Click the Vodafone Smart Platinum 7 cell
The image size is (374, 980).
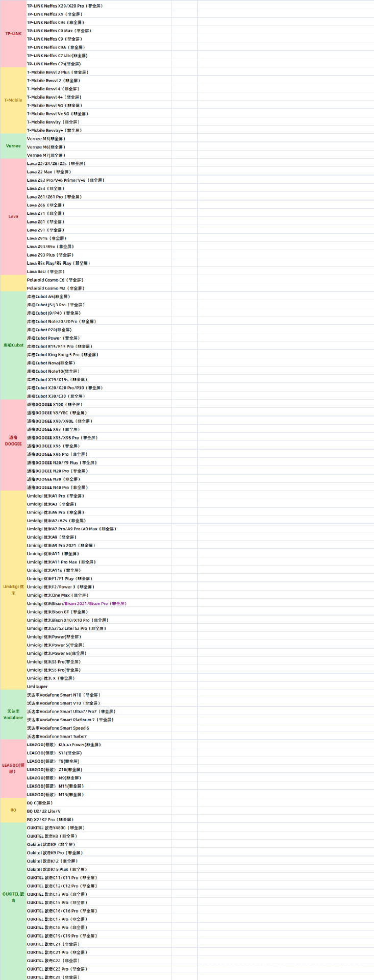coord(99,720)
